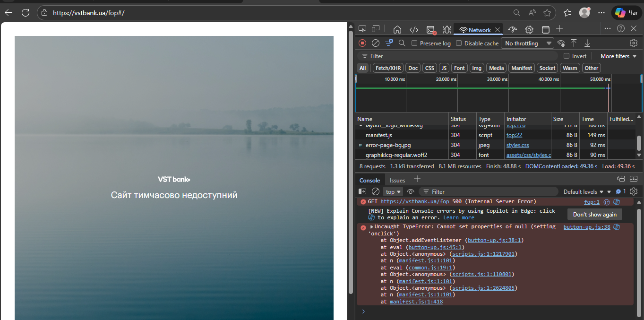
Task: Open scripts.js:1:1217901 stack link
Action: pyautogui.click(x=483, y=254)
